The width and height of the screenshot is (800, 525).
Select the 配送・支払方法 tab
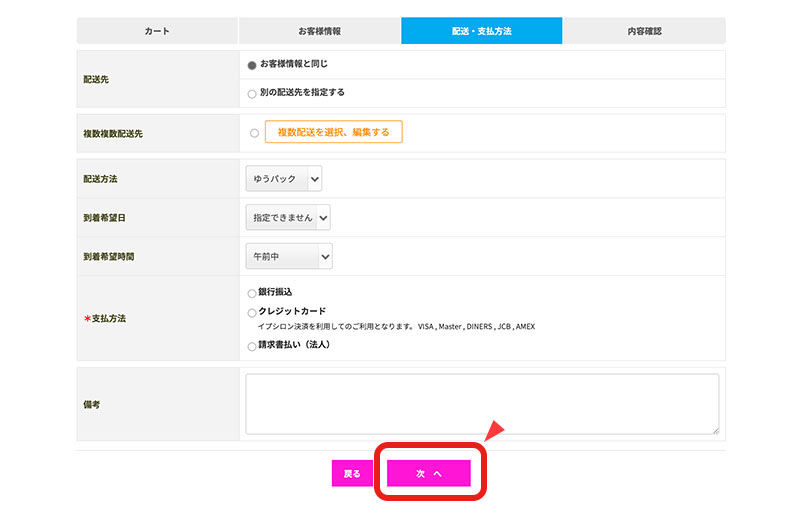tap(481, 31)
